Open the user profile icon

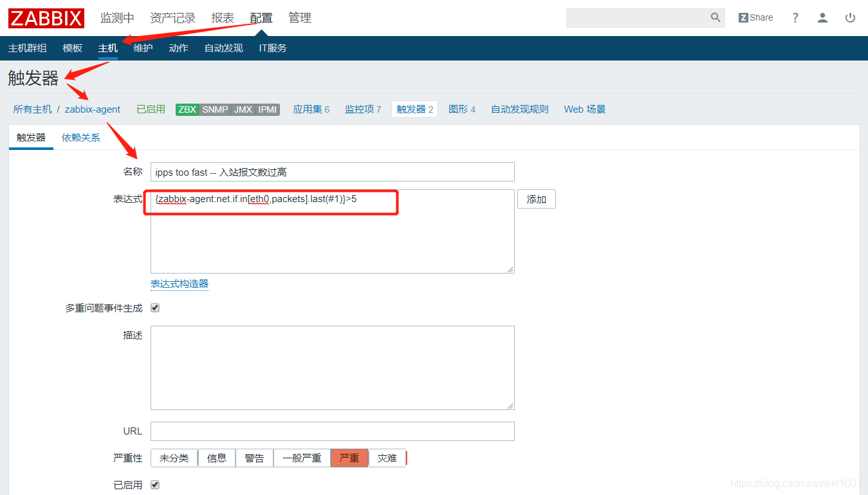tap(822, 17)
